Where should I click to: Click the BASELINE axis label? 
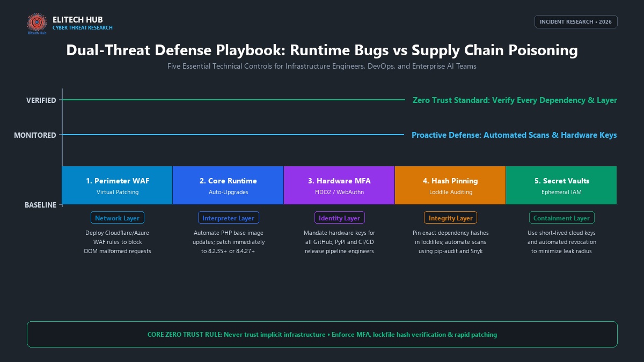pyautogui.click(x=40, y=205)
